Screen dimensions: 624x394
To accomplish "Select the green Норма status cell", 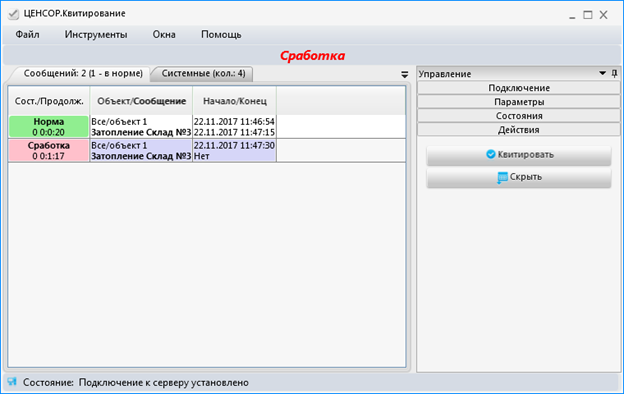I will click(x=49, y=127).
